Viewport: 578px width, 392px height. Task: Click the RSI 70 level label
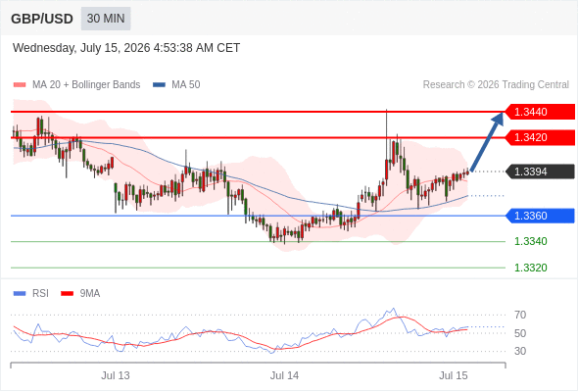point(520,315)
